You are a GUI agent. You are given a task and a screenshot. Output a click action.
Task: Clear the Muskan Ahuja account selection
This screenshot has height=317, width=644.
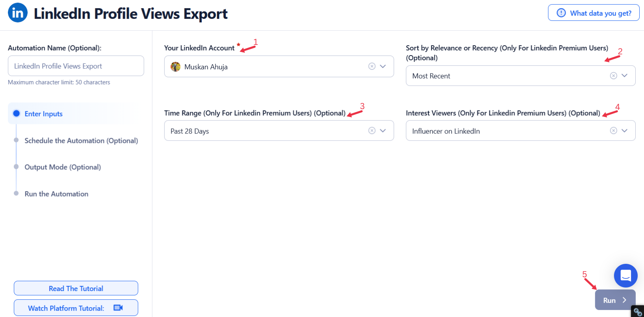tap(372, 66)
